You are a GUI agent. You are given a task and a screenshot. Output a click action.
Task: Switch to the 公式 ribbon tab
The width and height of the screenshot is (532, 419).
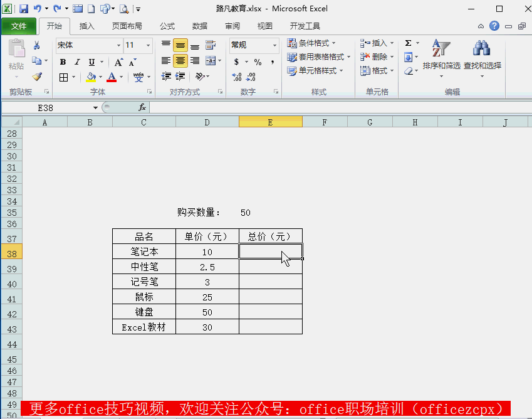point(167,26)
